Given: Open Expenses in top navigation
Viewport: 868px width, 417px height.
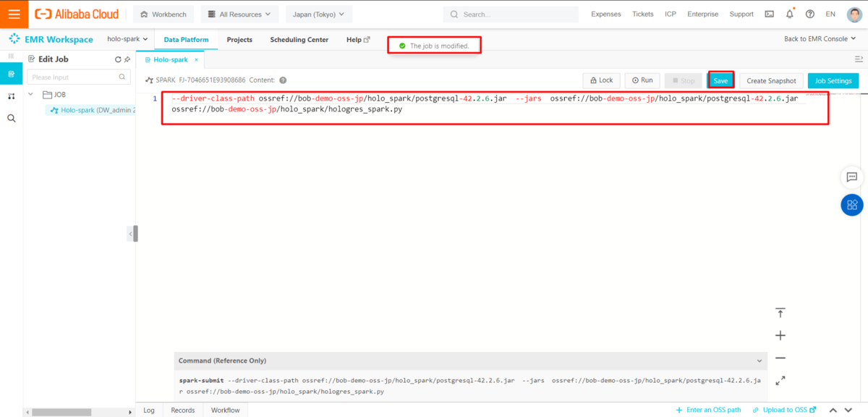Looking at the screenshot, I should click(x=606, y=14).
